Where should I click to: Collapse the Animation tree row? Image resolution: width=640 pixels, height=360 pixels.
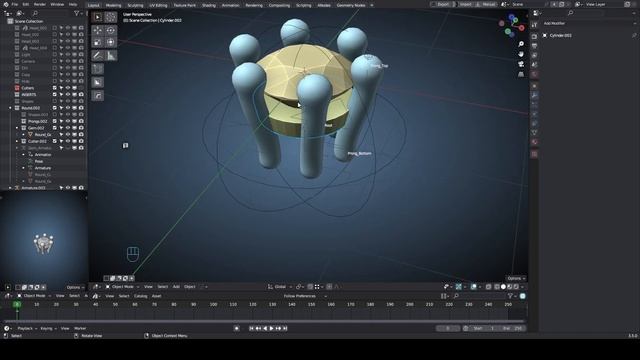click(x=24, y=155)
